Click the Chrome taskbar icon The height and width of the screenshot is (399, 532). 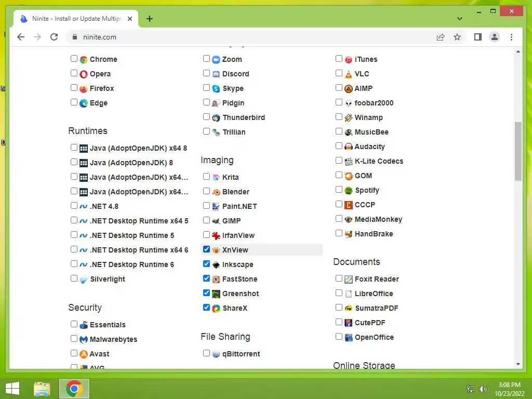(x=74, y=389)
